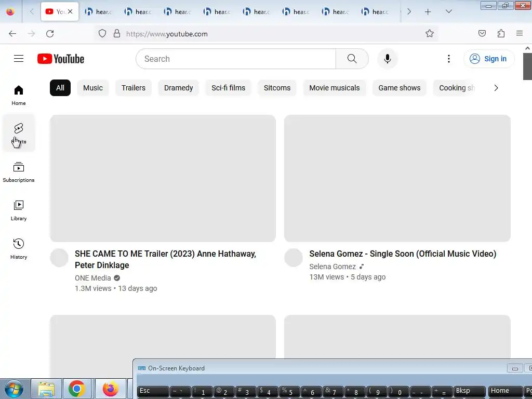Viewport: 532px width, 399px height.
Task: Click Selena Gomez channel avatar
Action: (x=294, y=258)
